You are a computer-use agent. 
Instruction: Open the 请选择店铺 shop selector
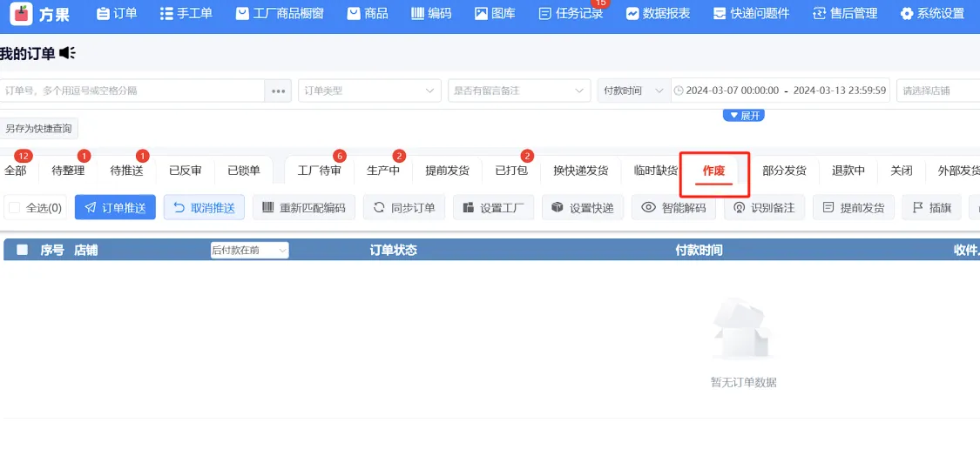(x=938, y=91)
